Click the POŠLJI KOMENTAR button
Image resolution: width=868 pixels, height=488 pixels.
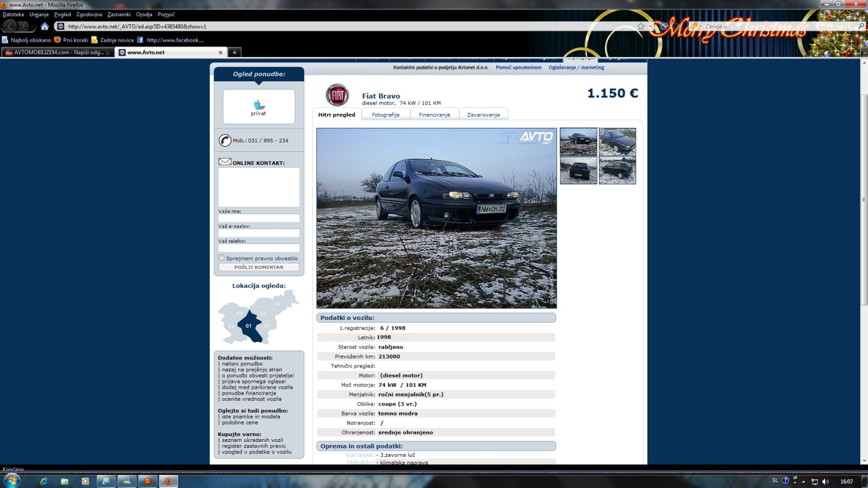coord(259,267)
